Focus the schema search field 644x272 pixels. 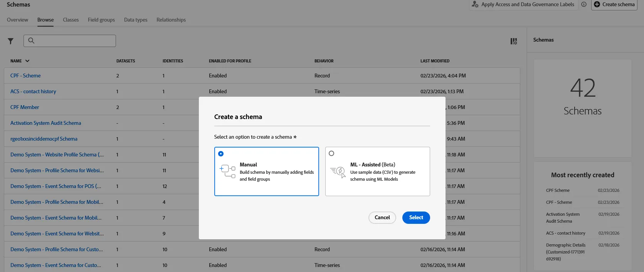tap(70, 41)
